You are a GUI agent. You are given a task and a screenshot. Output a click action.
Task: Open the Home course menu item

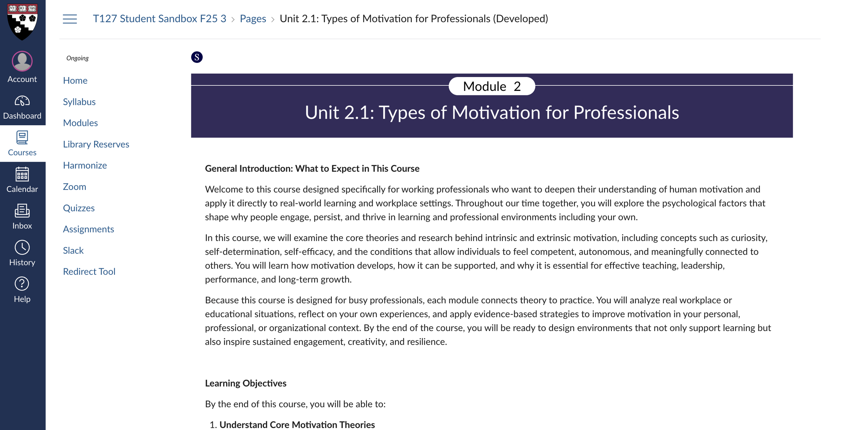pos(75,81)
